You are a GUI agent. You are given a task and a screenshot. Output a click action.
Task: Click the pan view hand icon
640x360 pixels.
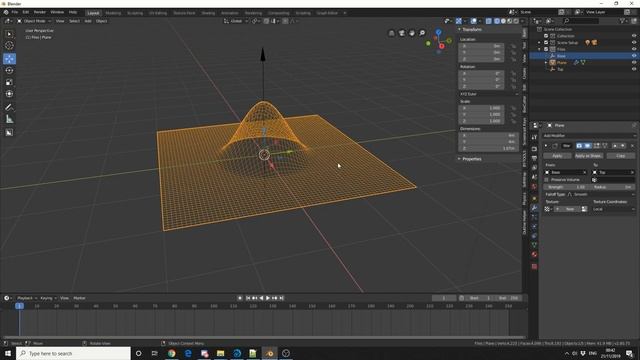[412, 33]
